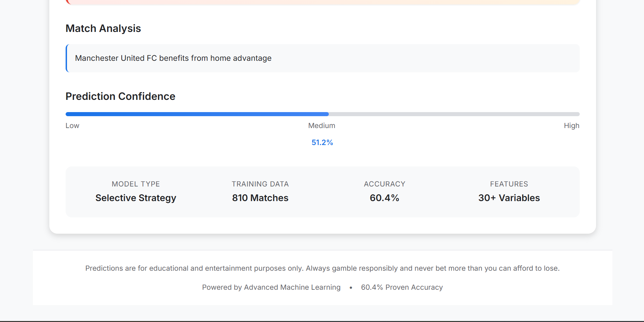Select the Manchester United home advantage note
The image size is (644, 322).
[x=173, y=58]
